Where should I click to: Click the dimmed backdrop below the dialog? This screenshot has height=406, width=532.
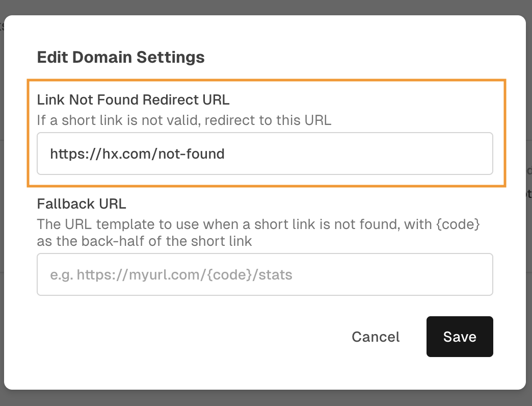click(266, 398)
